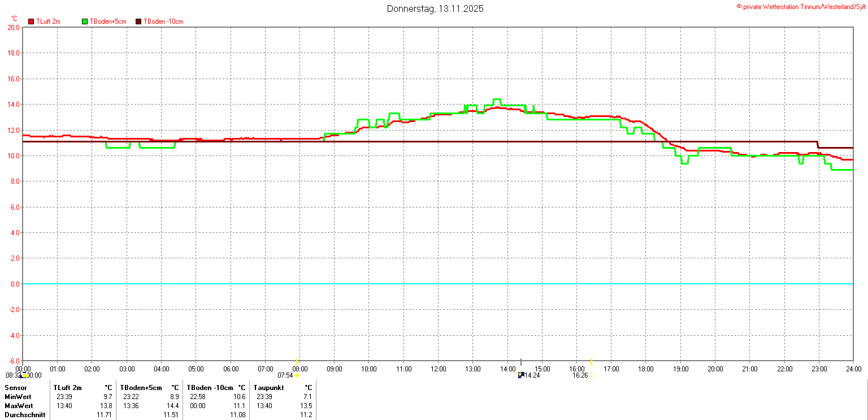Click the Sensor header in stats table
Screen dimensions: 868x420
pos(15,388)
